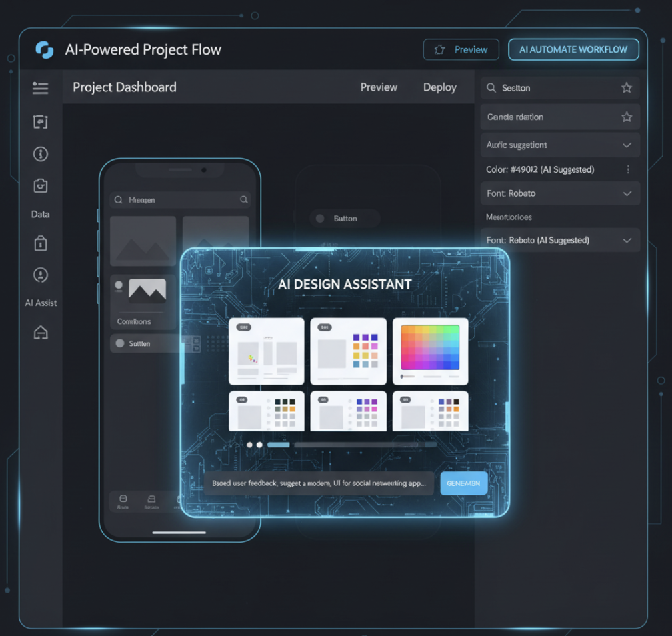The image size is (672, 636).
Task: Select the rainbow color palette swatch
Action: 430,349
